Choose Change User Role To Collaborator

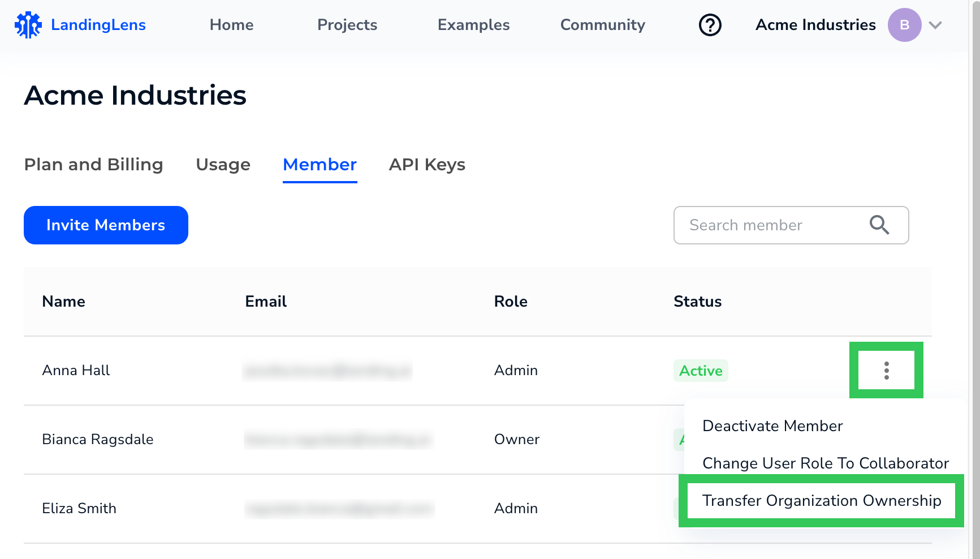[826, 463]
